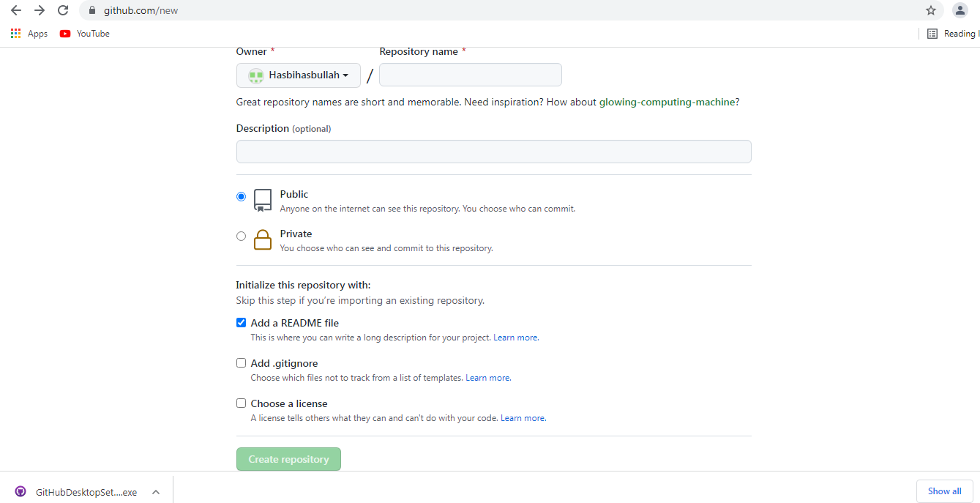
Task: Open Learn more link for README file
Action: click(x=515, y=338)
